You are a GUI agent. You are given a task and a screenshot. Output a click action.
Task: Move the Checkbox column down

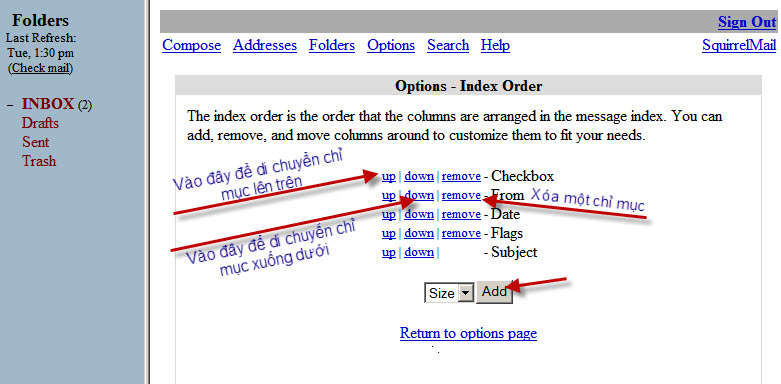pos(419,176)
